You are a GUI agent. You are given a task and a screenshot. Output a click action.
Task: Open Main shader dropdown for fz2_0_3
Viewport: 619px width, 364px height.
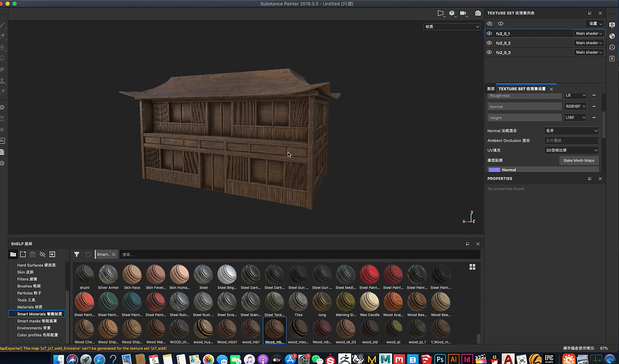589,52
